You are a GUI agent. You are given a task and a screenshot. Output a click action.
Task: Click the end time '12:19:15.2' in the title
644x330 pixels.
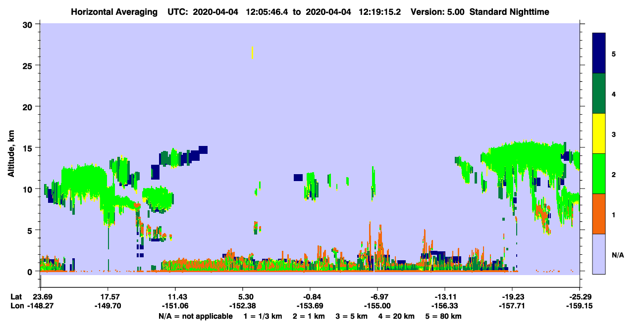[x=378, y=12]
